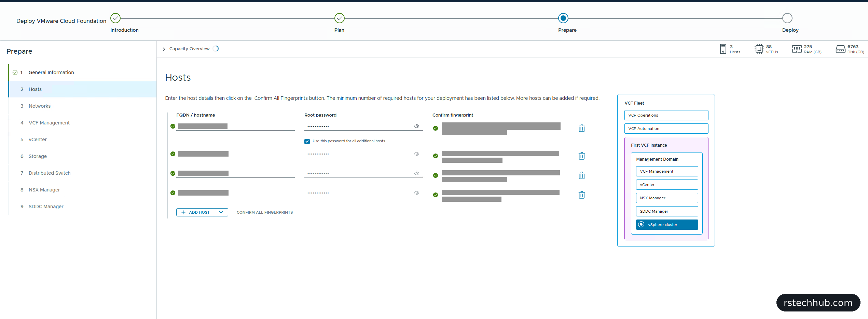The height and width of the screenshot is (319, 868).
Task: Click the Plan step in progress tracker
Action: point(339,18)
